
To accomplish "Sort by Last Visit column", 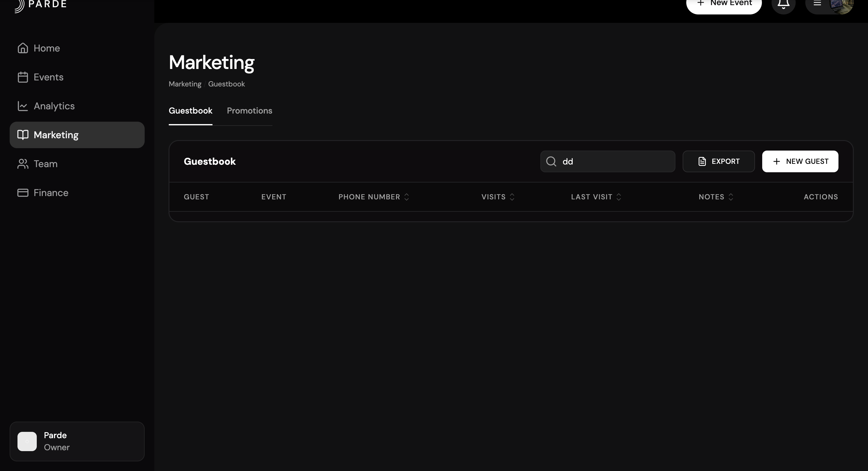I will click(x=619, y=197).
